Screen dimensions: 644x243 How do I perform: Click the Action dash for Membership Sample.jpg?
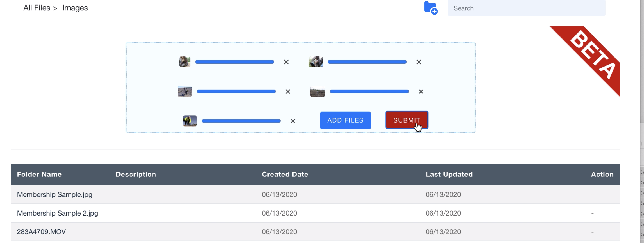coord(592,195)
